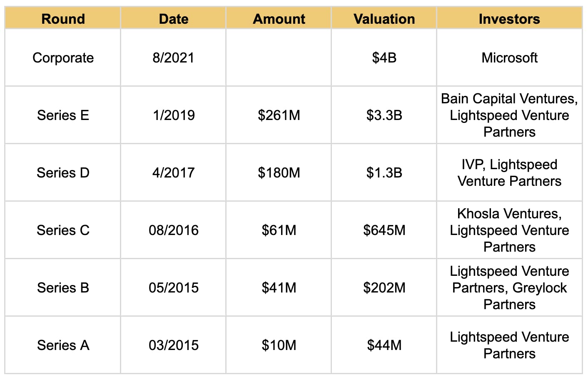Click the Round column header
Screen dimensions: 588x380
click(63, 19)
